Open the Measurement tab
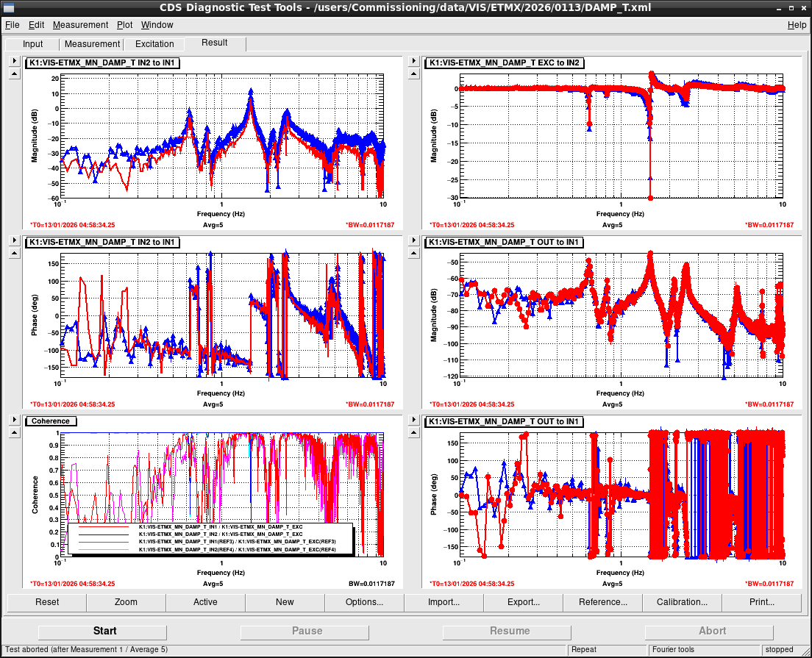 coord(92,44)
